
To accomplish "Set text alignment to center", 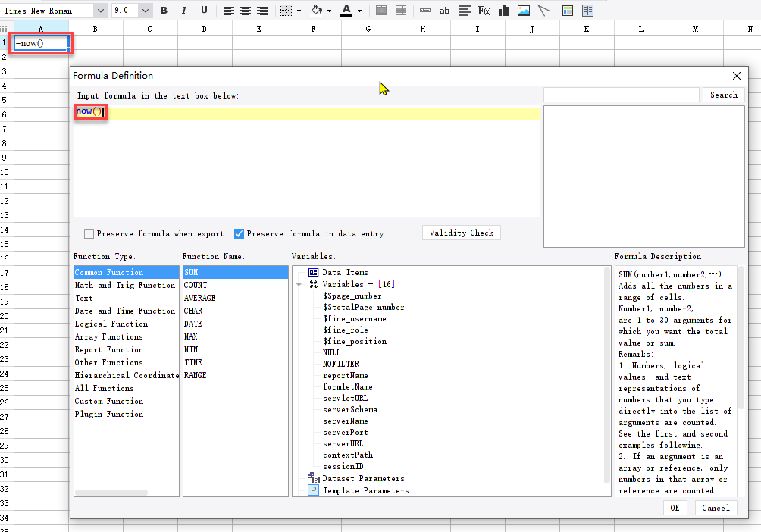I will tap(244, 11).
